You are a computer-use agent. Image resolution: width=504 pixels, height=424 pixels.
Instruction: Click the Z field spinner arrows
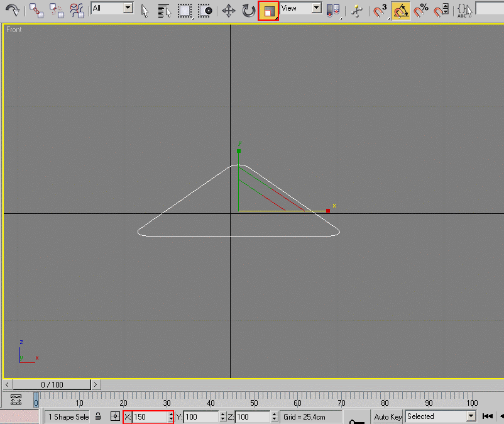(x=274, y=417)
